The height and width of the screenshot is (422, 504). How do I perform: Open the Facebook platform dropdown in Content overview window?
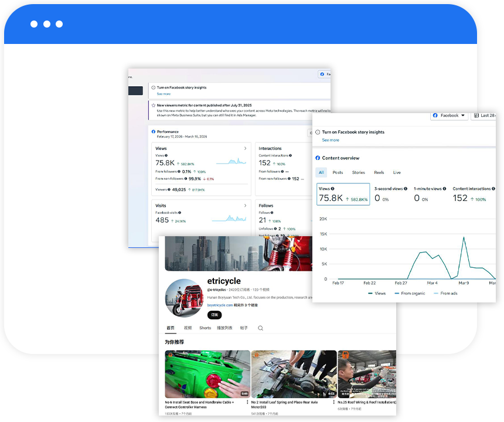[449, 115]
